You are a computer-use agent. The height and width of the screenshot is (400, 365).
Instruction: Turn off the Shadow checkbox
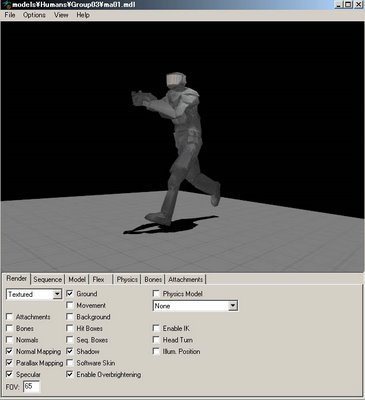[70, 351]
